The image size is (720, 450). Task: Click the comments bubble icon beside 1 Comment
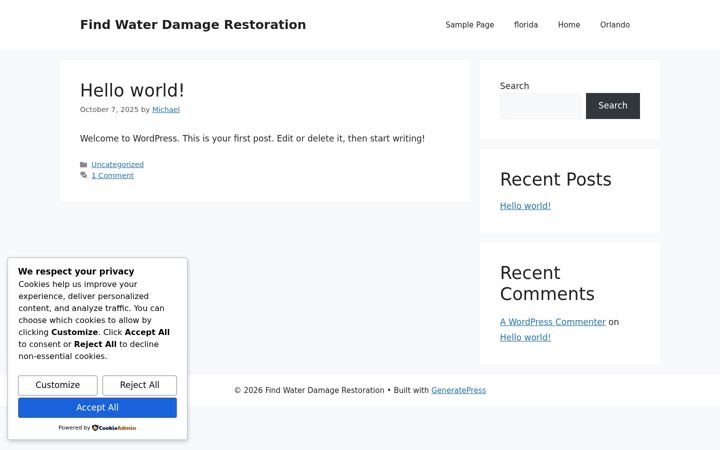84,175
